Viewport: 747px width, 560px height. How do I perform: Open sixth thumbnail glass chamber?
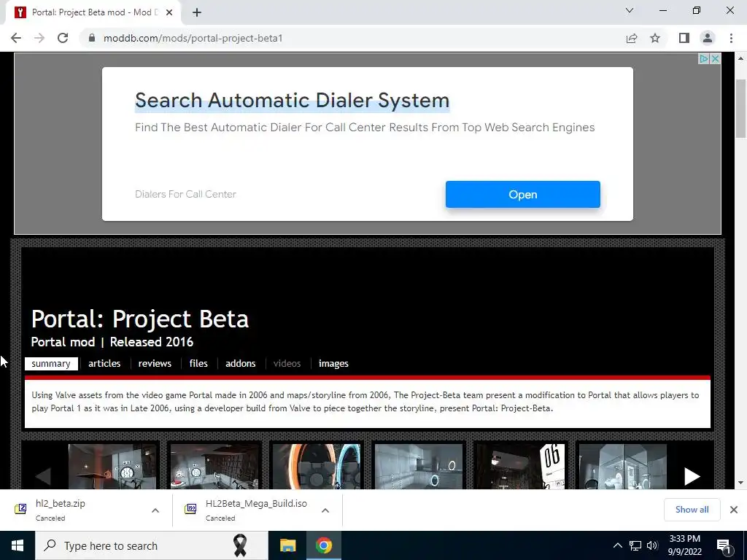623,467
